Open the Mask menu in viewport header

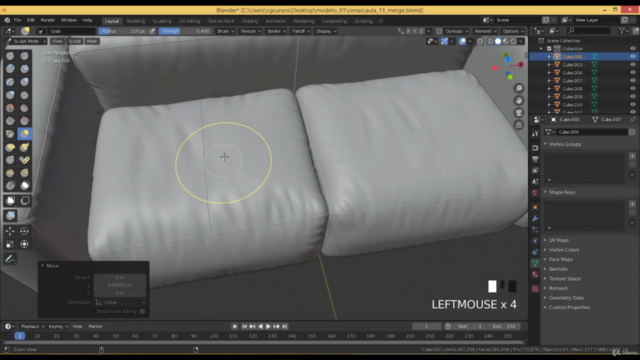click(92, 41)
